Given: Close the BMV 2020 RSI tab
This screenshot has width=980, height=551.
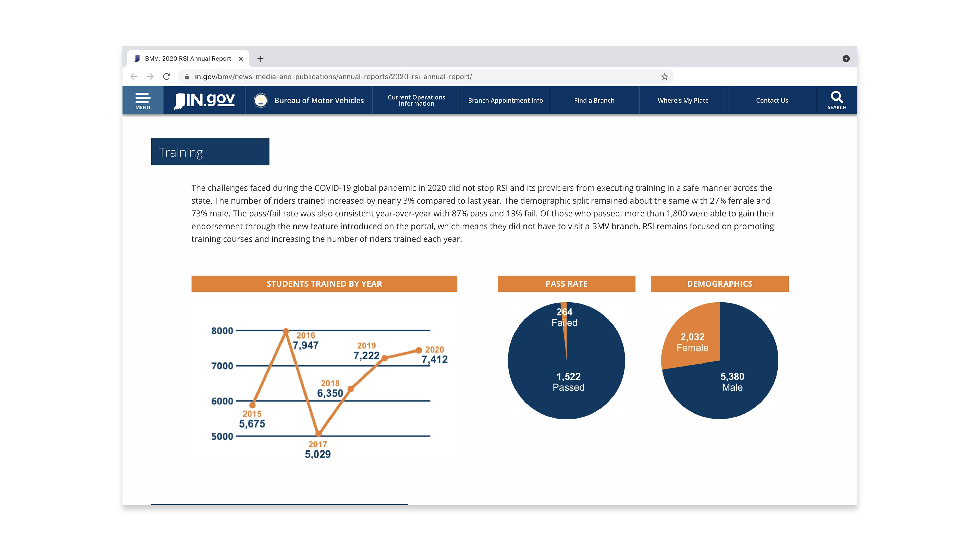Looking at the screenshot, I should coord(241,59).
